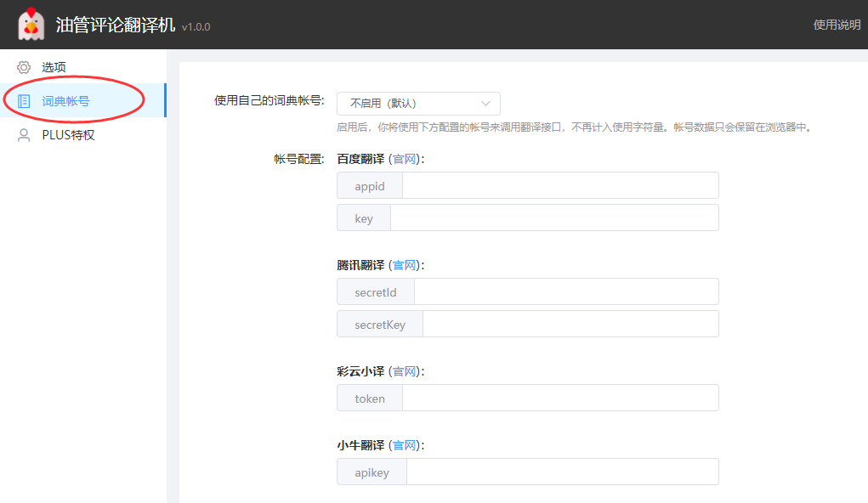
Task: Select the 词典帐号 menu item
Action: pyautogui.click(x=83, y=101)
